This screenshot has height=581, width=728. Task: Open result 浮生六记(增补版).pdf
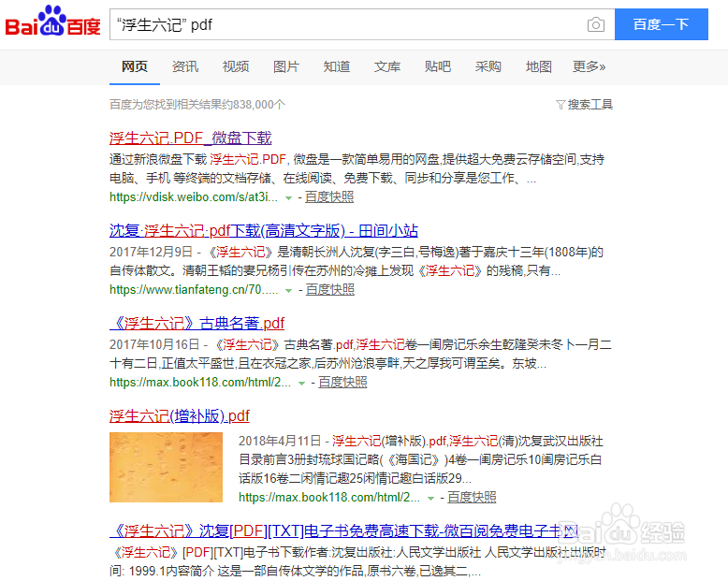(180, 415)
